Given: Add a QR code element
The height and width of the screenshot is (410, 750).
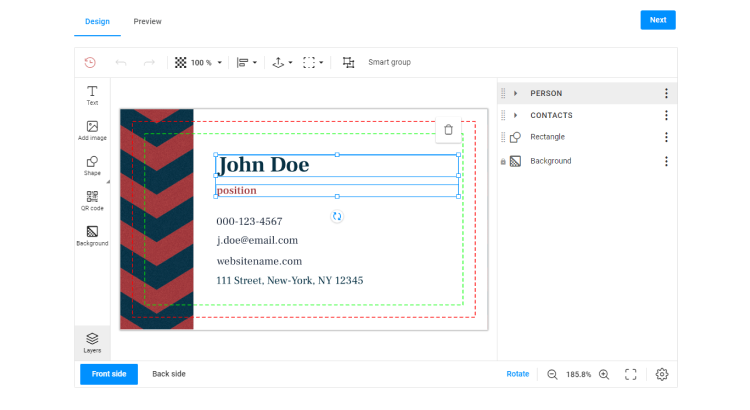Looking at the screenshot, I should [x=92, y=200].
